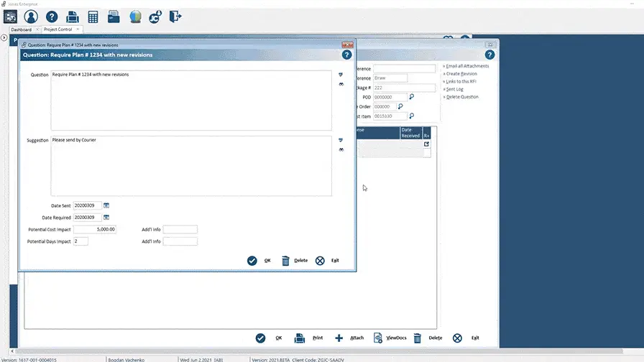Open the printer icon in top toolbar
The image size is (644, 362).
click(x=73, y=17)
